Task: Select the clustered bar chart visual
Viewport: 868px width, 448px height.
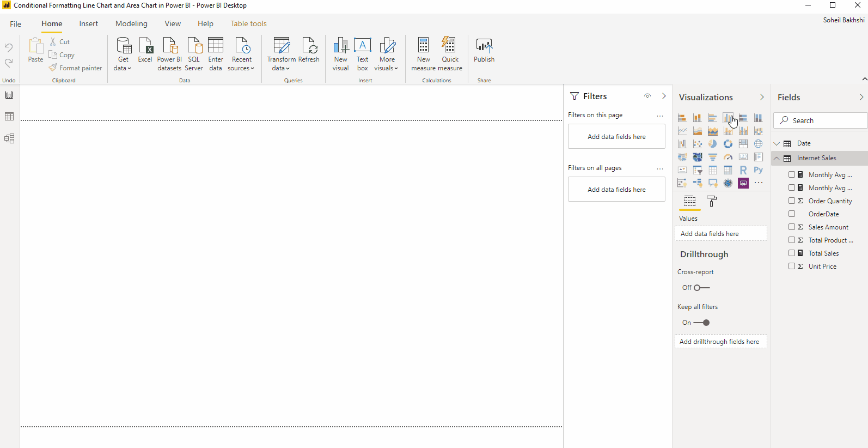Action: point(712,118)
